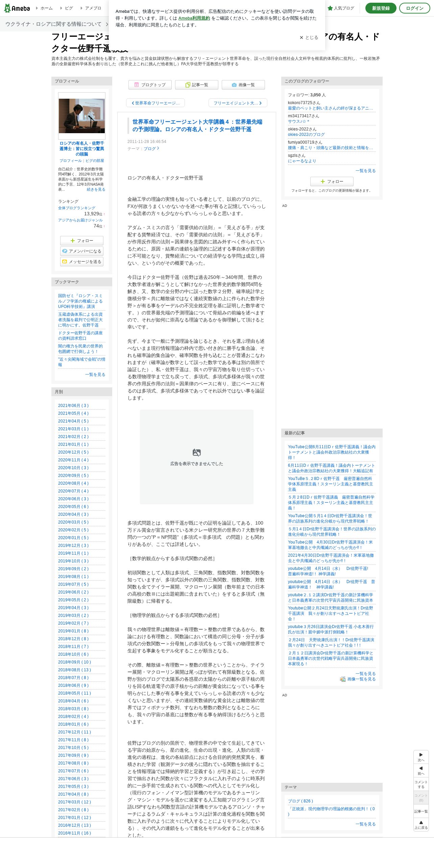Image resolution: width=434 pixels, height=868 pixels.
Task: Open the article title 世界革命フリーエージェント大学講義４
Action: [197, 125]
